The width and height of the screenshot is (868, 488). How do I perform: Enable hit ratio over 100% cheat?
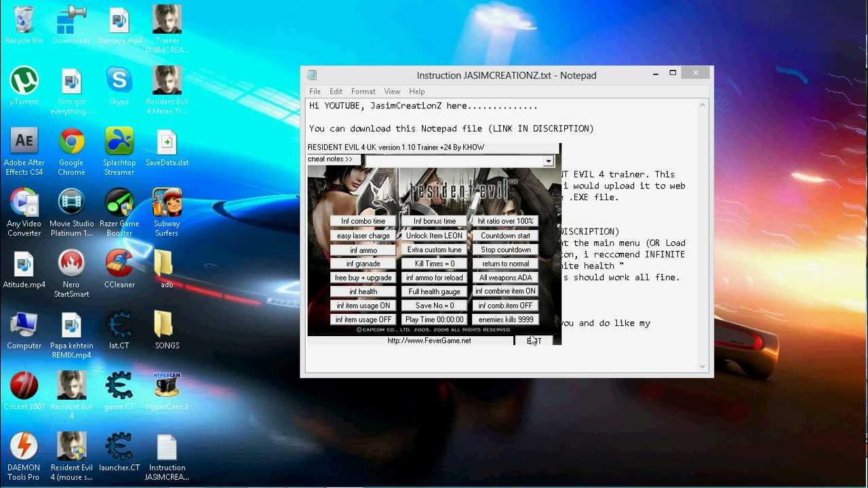tap(506, 221)
